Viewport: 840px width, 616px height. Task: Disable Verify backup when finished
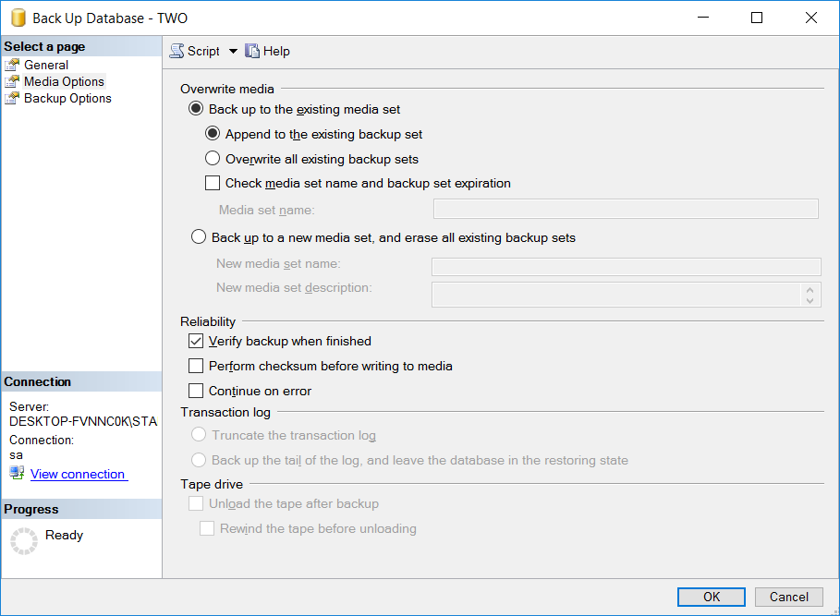pos(196,341)
